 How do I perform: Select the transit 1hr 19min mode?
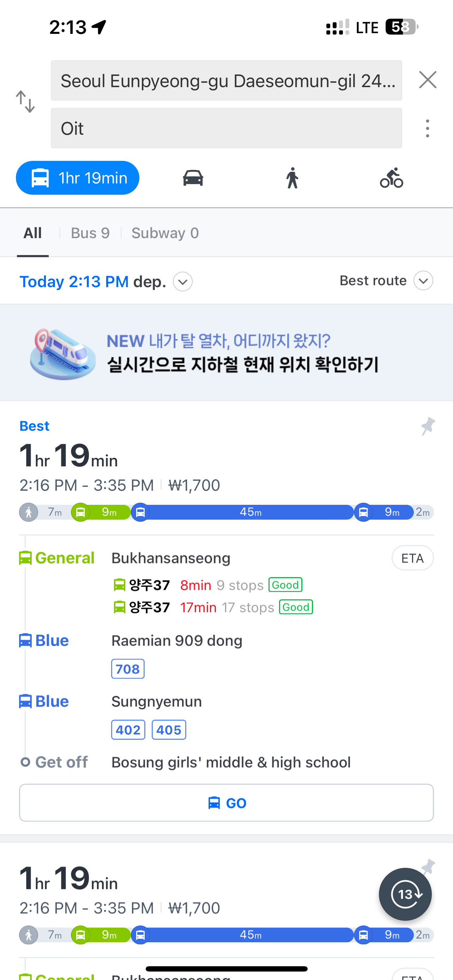[x=78, y=178]
